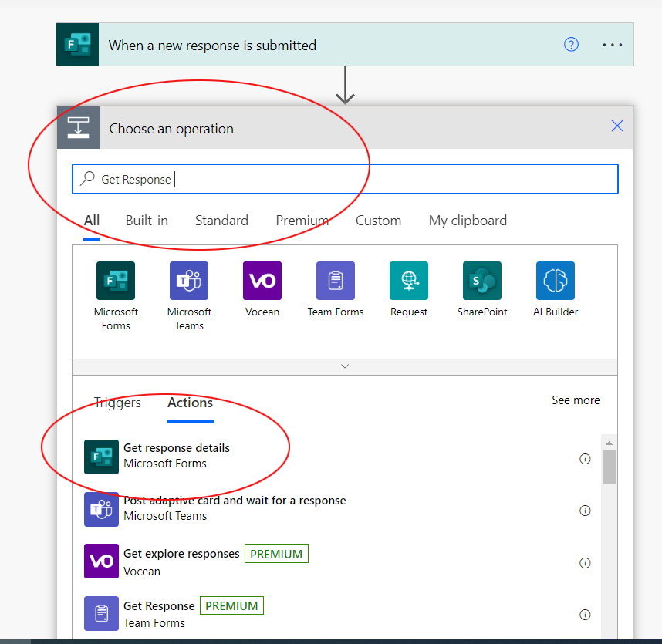
Task: Open the ellipsis menu on the trigger
Action: click(x=612, y=45)
